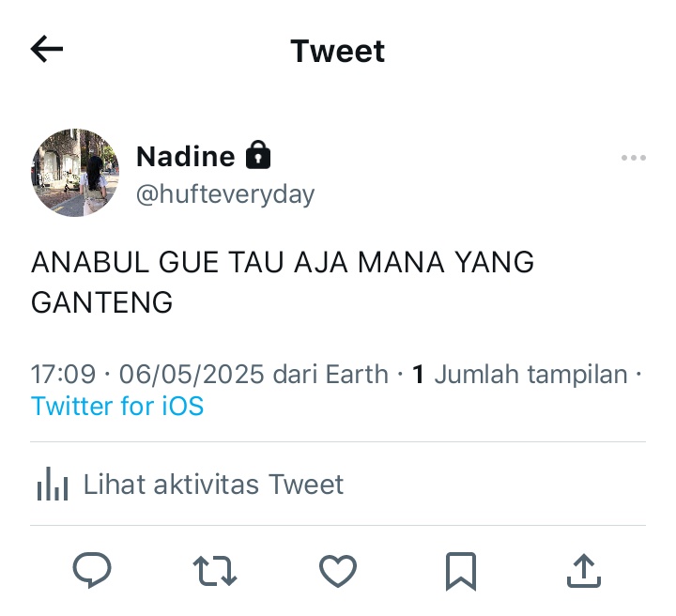The width and height of the screenshot is (676, 616).
Task: Tap the padlock protected account icon
Action: tap(258, 155)
